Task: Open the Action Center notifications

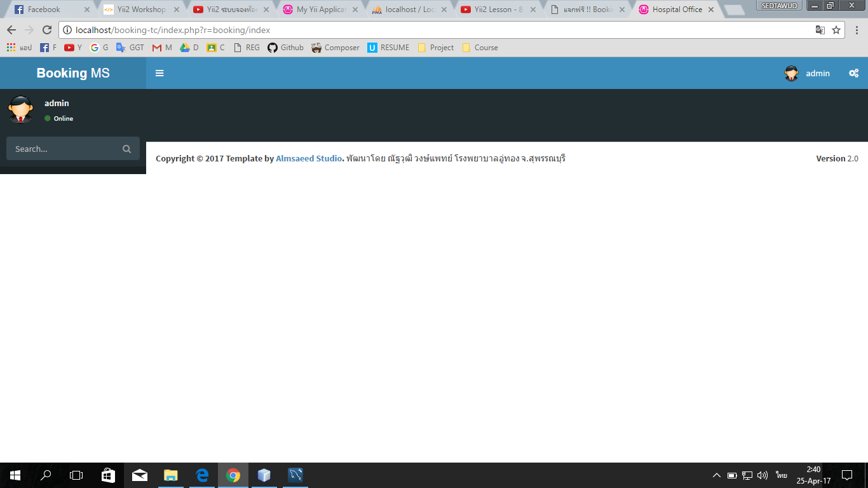Action: [x=846, y=475]
